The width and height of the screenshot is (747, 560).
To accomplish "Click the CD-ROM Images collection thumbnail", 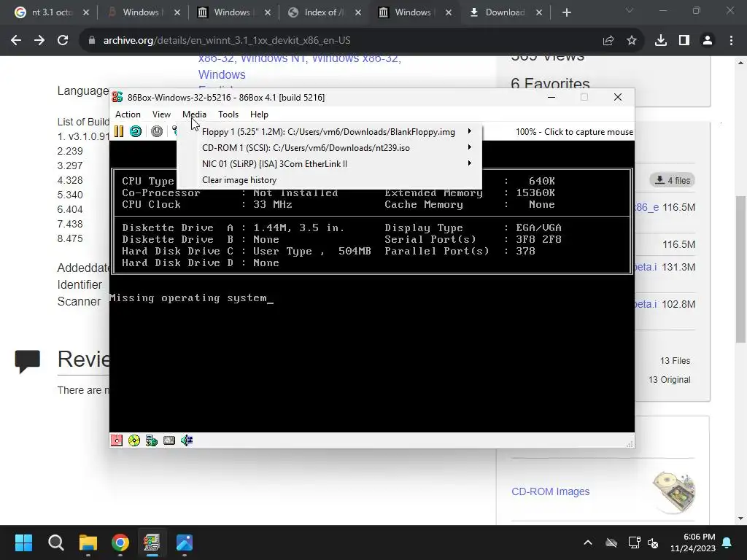I will pyautogui.click(x=674, y=492).
